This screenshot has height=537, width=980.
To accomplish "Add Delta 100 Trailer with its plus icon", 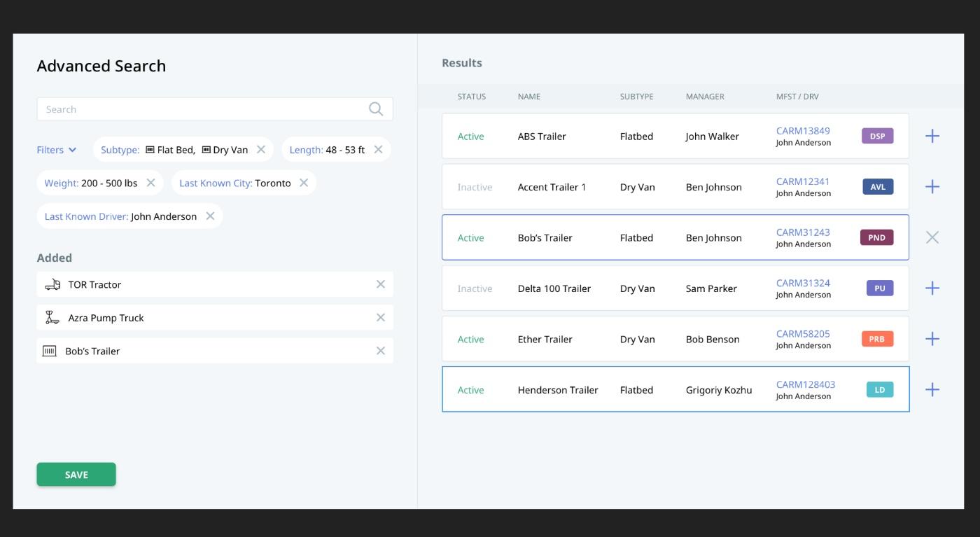I will (932, 288).
